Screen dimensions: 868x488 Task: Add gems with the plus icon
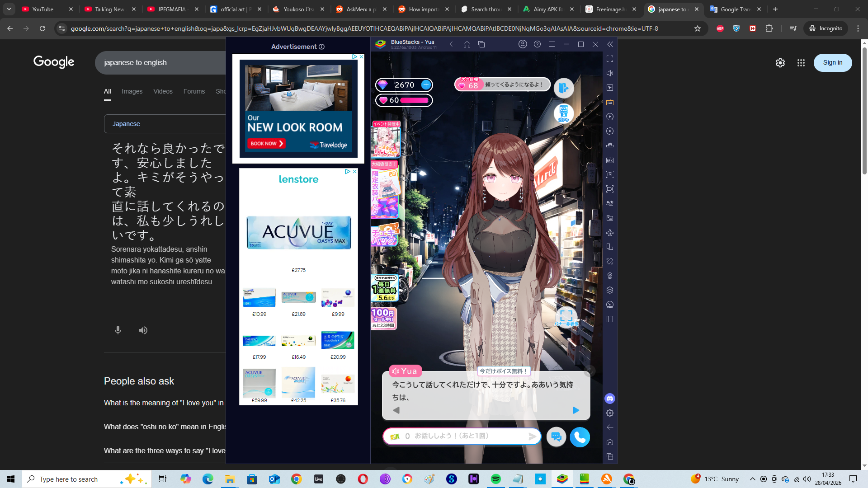[426, 84]
